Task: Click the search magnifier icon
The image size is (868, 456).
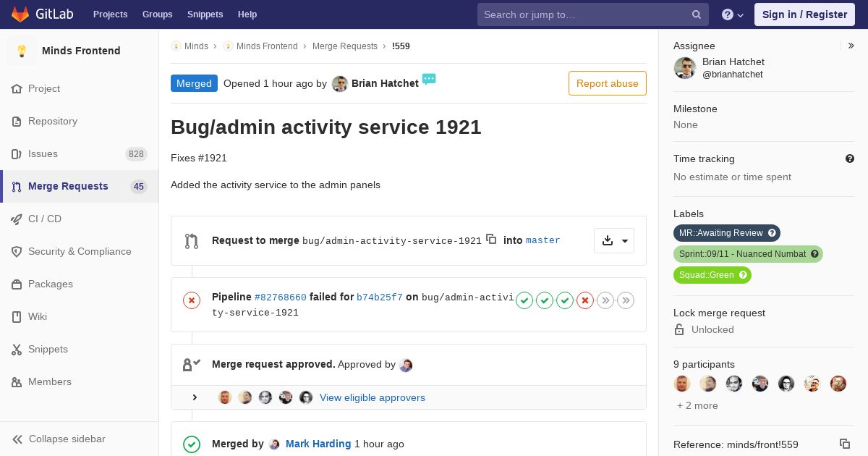Action: tap(697, 14)
